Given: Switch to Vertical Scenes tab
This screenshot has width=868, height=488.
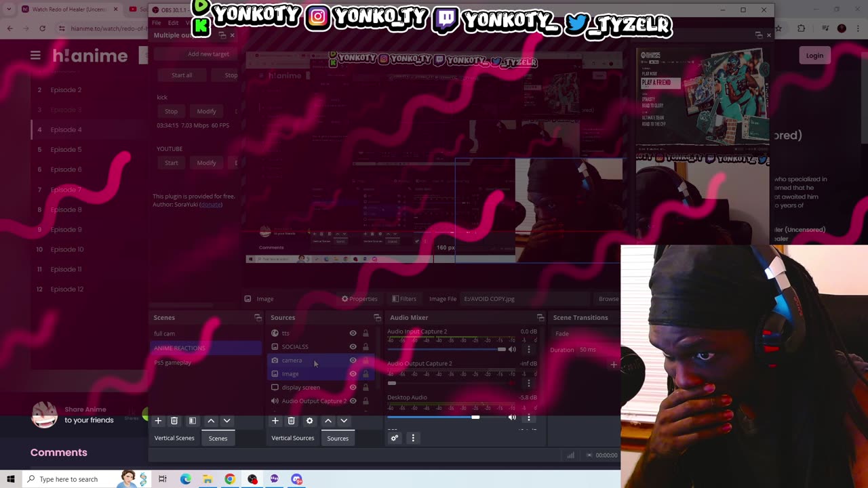Looking at the screenshot, I should 174,438.
